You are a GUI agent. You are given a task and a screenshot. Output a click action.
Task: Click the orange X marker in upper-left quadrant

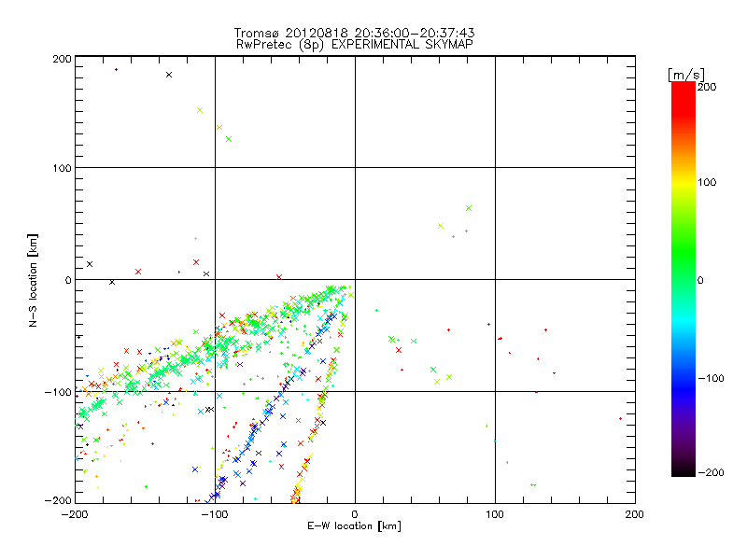point(219,127)
